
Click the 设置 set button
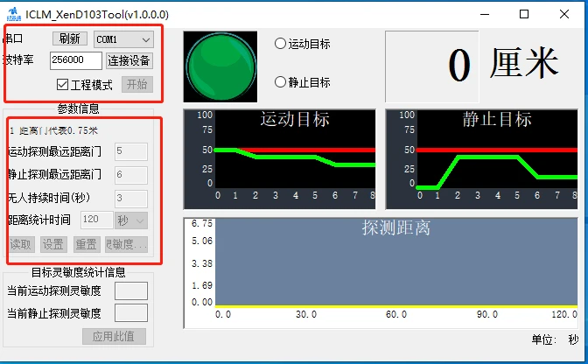(x=53, y=244)
